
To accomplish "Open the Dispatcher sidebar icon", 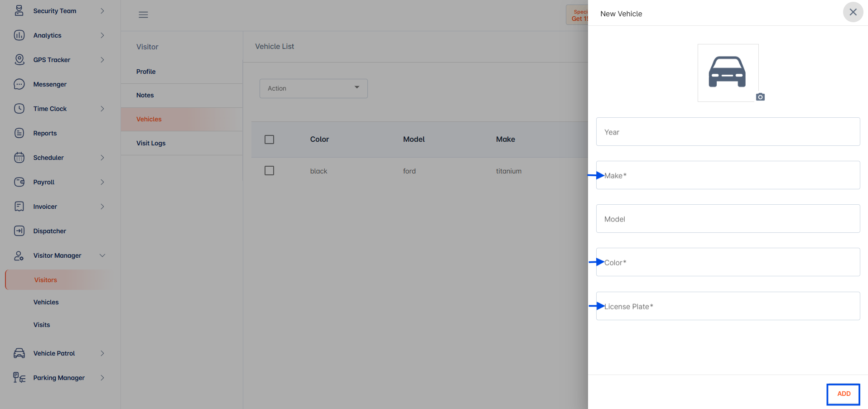I will click(19, 231).
